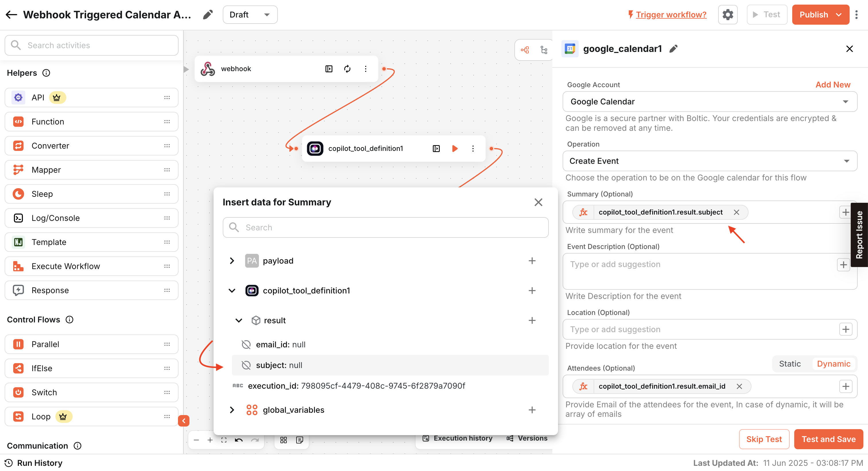
Task: Expand the payload tree item
Action: [232, 260]
